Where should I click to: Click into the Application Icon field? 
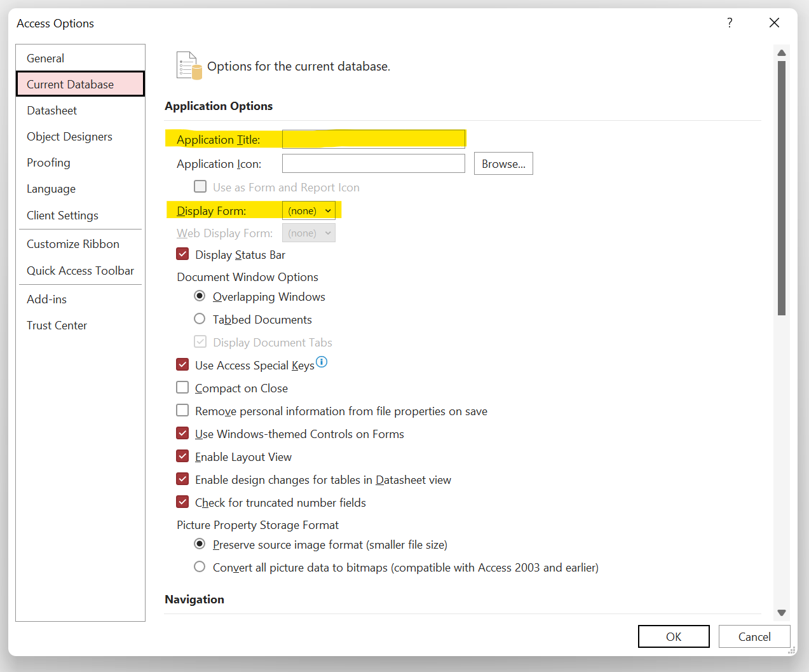(374, 163)
